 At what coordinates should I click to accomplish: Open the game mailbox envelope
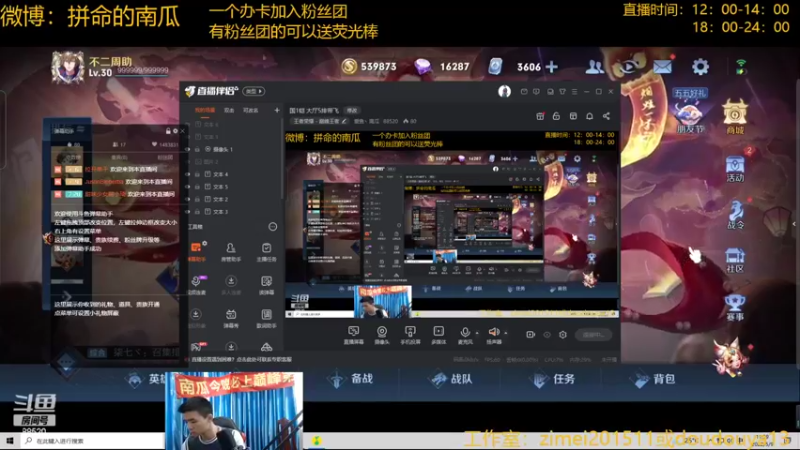tap(662, 67)
